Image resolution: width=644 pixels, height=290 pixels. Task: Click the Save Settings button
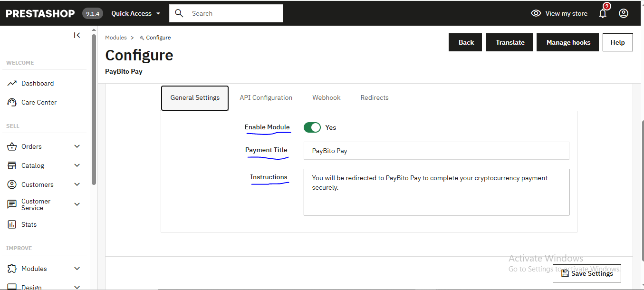click(587, 273)
